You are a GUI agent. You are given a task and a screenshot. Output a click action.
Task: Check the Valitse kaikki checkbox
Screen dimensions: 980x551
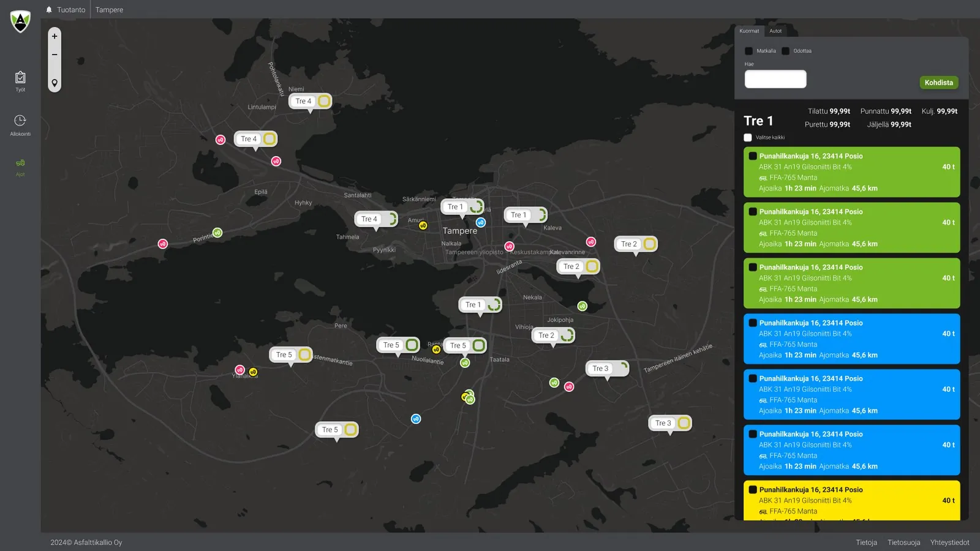[x=748, y=138]
